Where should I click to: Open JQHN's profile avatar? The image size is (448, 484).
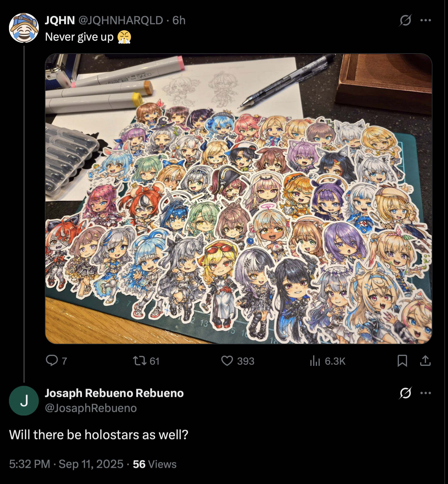point(24,28)
